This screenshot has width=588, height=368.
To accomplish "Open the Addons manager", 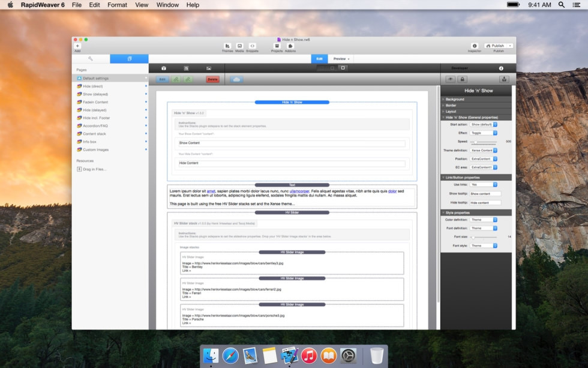I will [290, 46].
